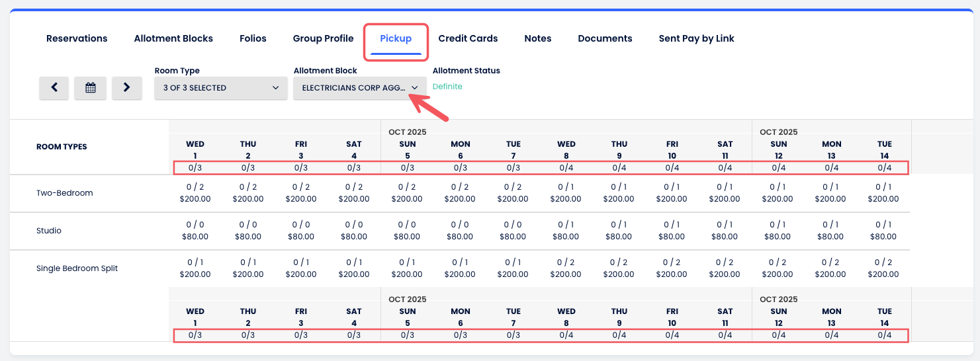Click Two-Bedroom cell for Wed 1
The width and height of the screenshot is (980, 361).
coord(195,193)
